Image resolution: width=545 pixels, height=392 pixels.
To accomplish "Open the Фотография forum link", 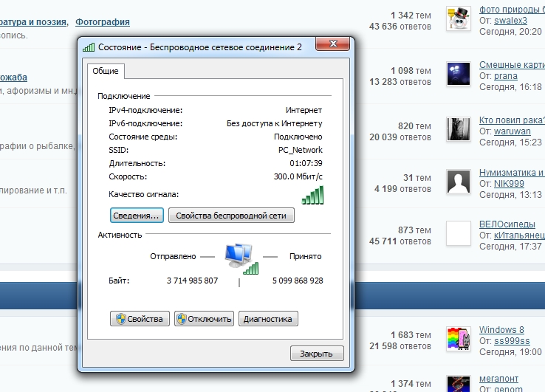I will point(103,22).
